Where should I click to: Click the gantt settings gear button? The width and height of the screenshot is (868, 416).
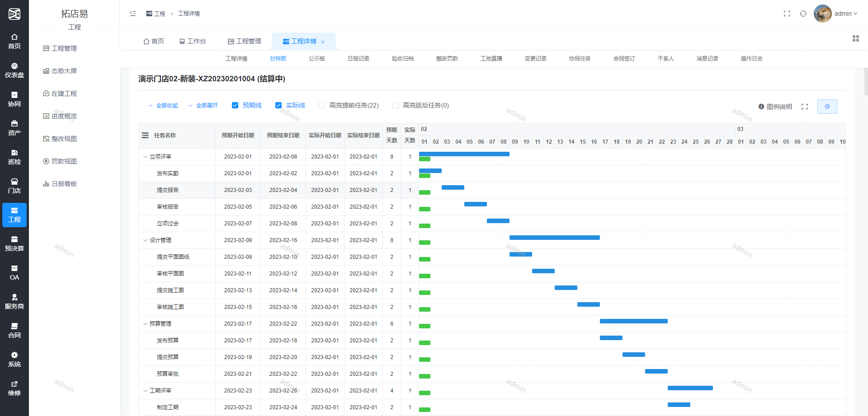pos(827,107)
